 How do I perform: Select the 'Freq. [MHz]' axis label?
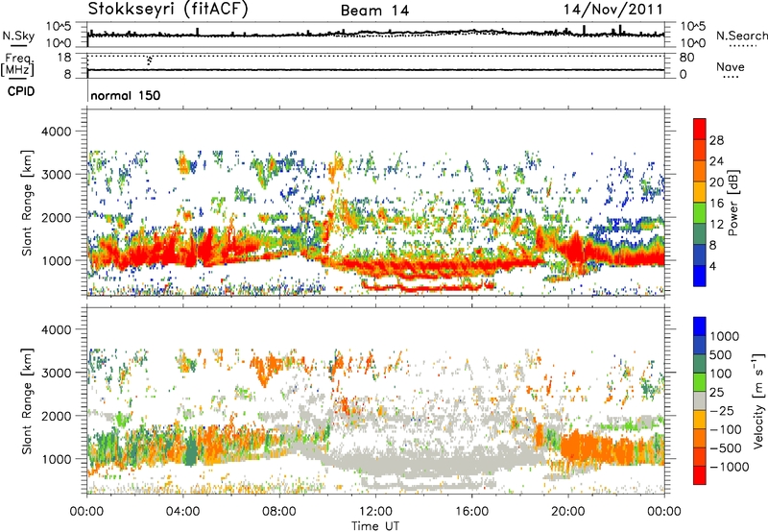18,64
